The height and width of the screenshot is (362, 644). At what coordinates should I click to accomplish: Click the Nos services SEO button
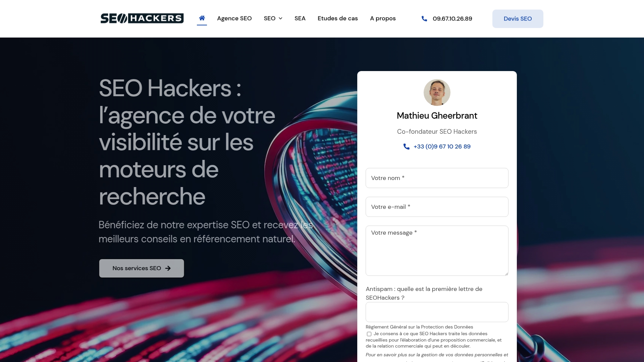point(142,268)
